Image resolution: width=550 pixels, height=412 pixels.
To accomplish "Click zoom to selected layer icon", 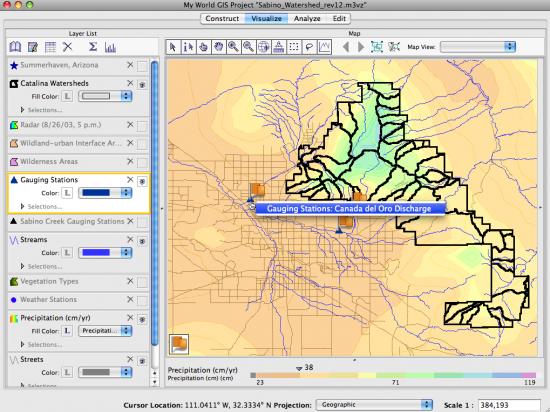I will [x=377, y=47].
